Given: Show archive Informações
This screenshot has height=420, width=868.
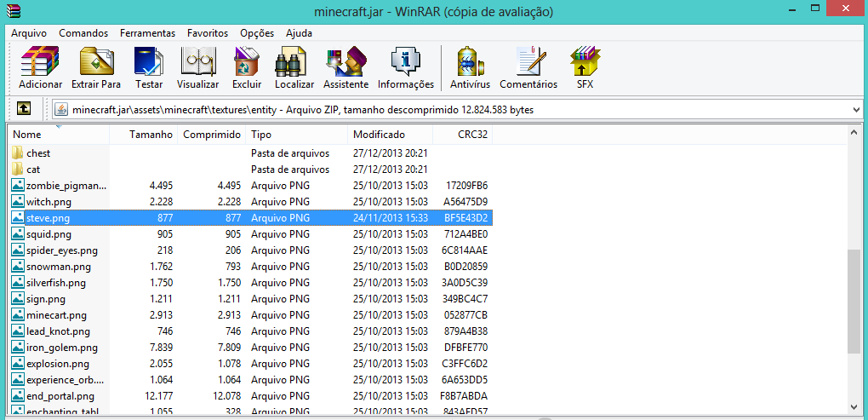Looking at the screenshot, I should [x=406, y=67].
